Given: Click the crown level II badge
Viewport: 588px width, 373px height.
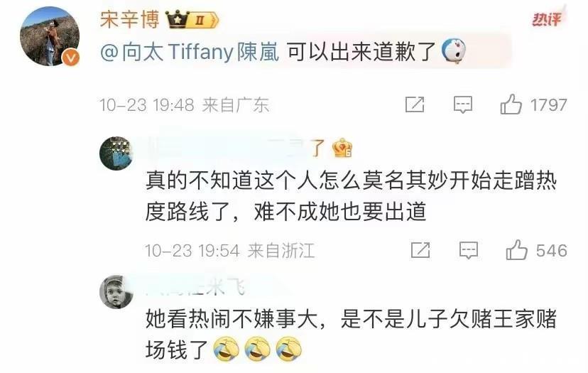Looking at the screenshot, I should coord(192,19).
